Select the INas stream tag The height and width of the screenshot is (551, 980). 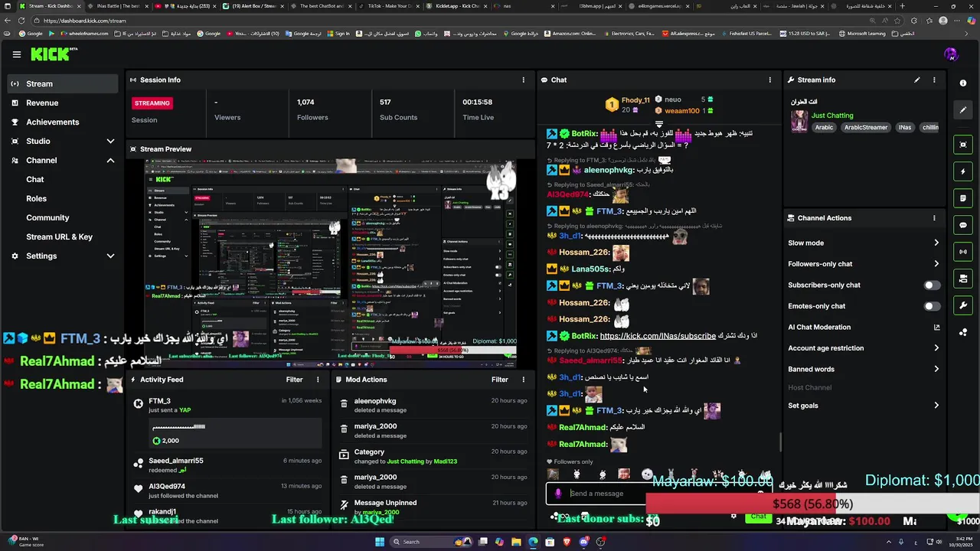[905, 128]
